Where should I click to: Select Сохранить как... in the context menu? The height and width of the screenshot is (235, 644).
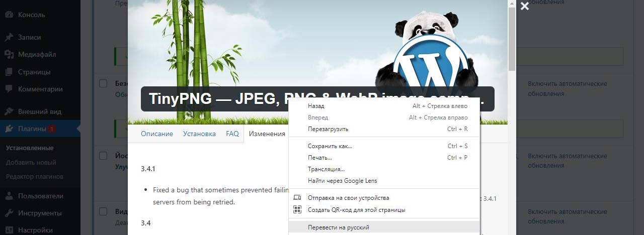pos(330,146)
